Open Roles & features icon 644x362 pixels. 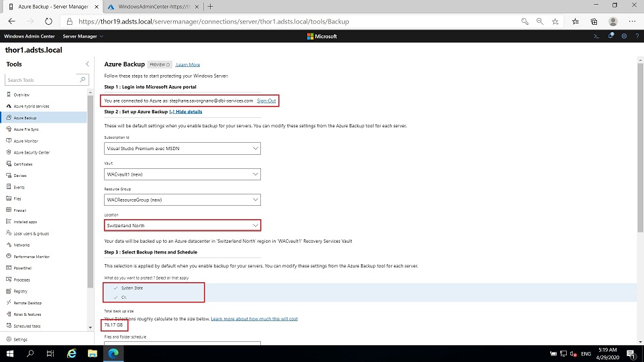coord(9,314)
